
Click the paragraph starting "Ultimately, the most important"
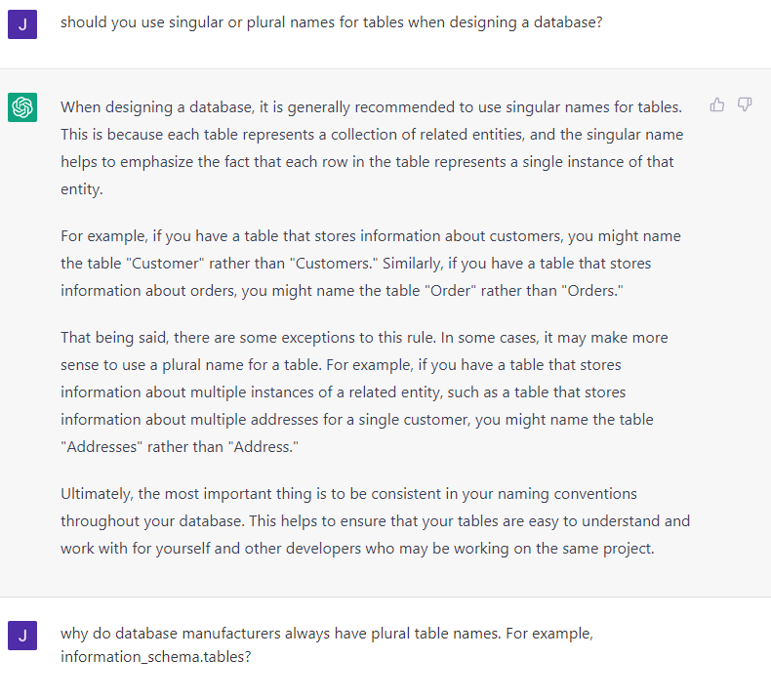(375, 520)
